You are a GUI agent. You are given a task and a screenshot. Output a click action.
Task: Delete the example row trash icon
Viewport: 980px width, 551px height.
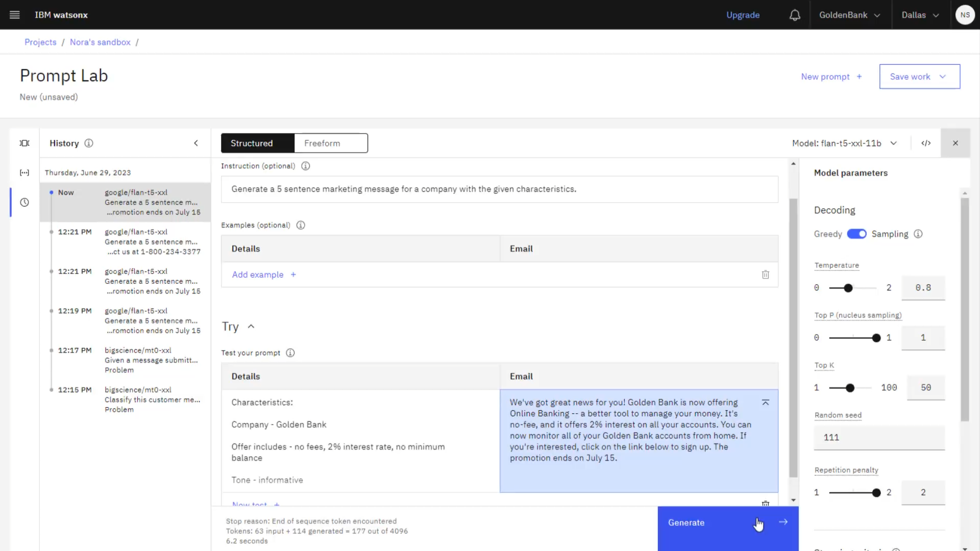(766, 274)
